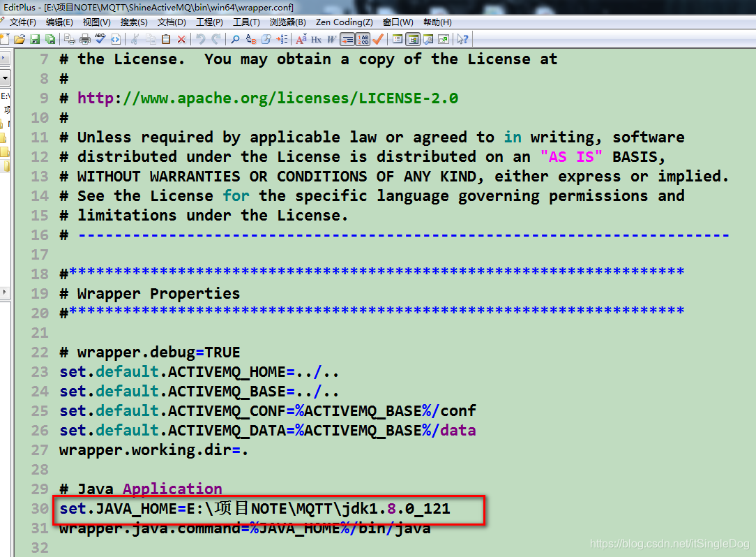Toggle full screen toolbar icon
This screenshot has width=756, height=557.
click(444, 39)
